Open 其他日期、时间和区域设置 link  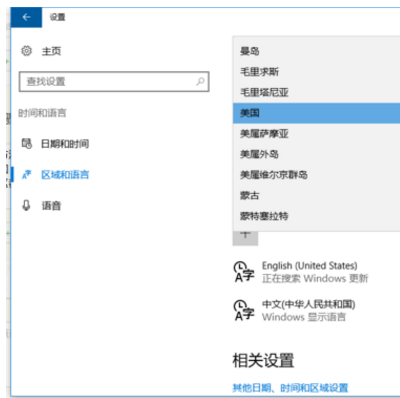(290, 388)
